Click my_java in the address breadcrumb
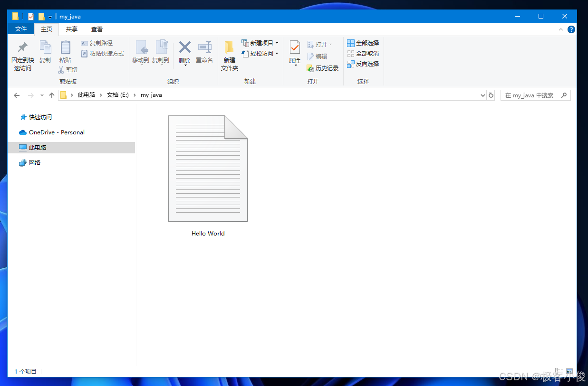 pyautogui.click(x=151, y=95)
